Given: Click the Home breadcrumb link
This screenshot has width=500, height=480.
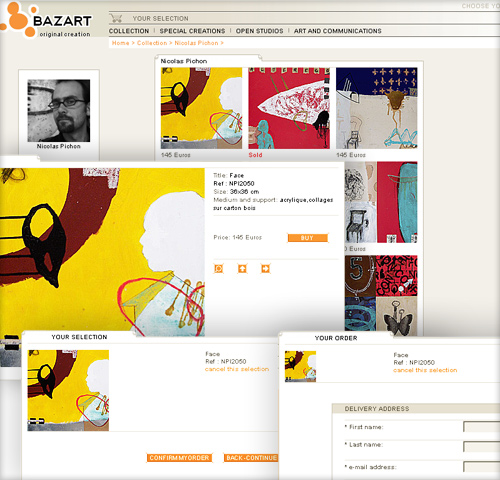Looking at the screenshot, I should (120, 43).
